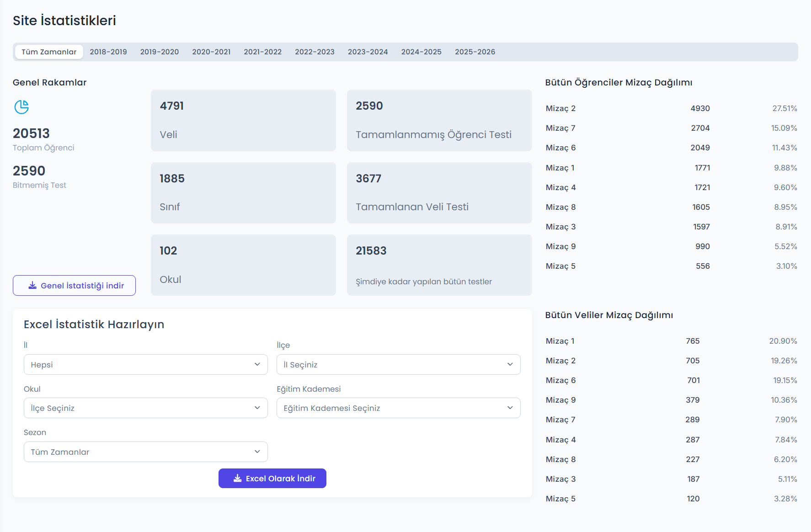Expand the Okul dropdown showing İlçe Seçiniz
The height and width of the screenshot is (532, 811).
coord(145,408)
